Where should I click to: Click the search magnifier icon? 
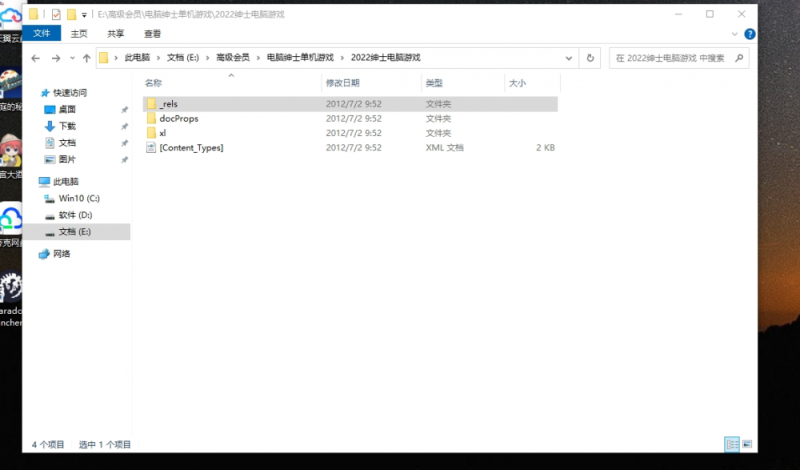[x=739, y=58]
